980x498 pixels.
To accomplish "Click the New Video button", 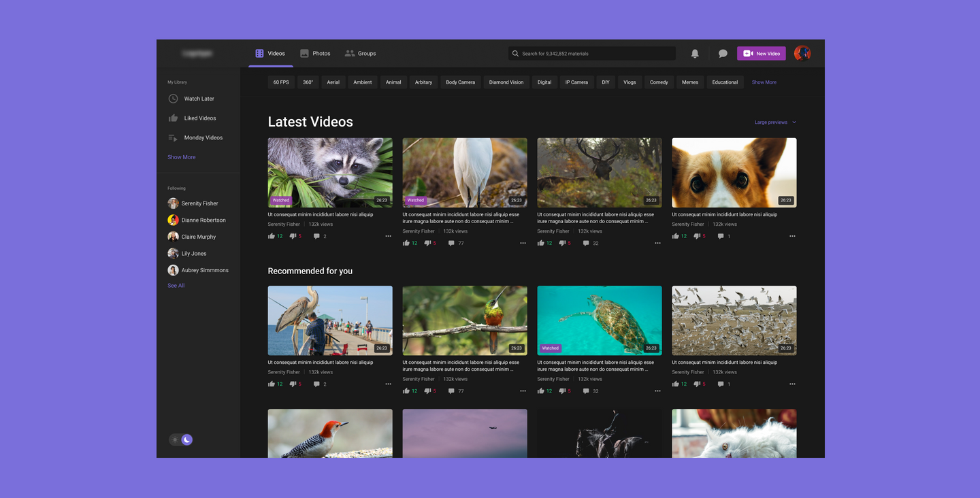I will pos(761,54).
